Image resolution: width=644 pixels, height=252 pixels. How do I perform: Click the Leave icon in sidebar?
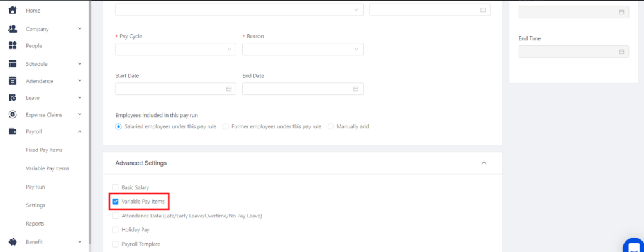[x=13, y=97]
